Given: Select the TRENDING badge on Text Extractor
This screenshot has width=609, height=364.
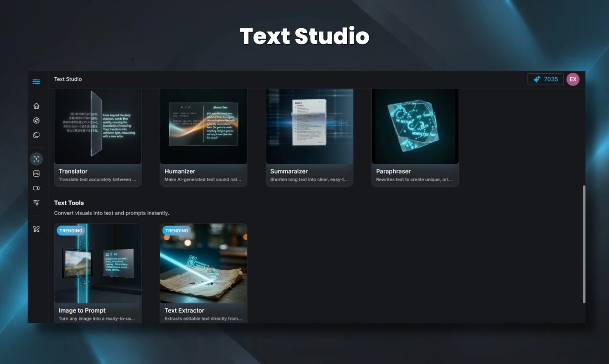Looking at the screenshot, I should 176,230.
